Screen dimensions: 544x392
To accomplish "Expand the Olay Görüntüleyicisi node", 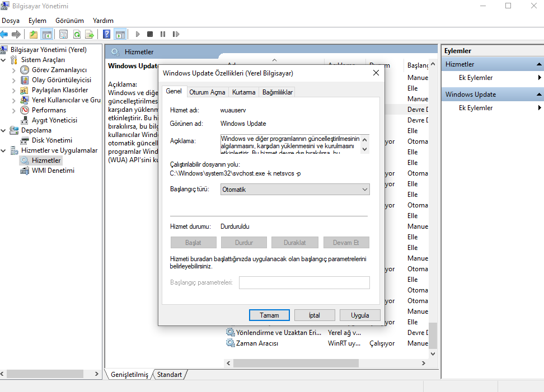I will [13, 81].
